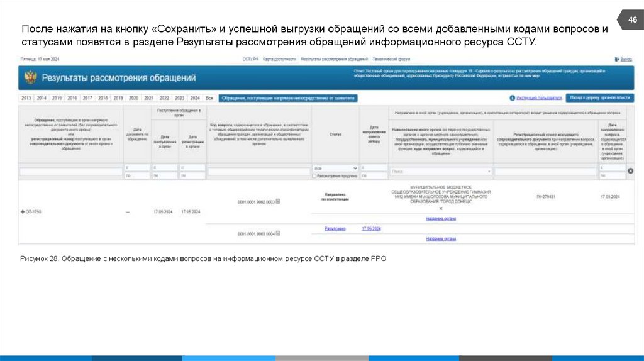Image resolution: width=644 pixels, height=361 pixels.
Task: Click the 'Направлено по компетенции' status text
Action: tap(335, 197)
